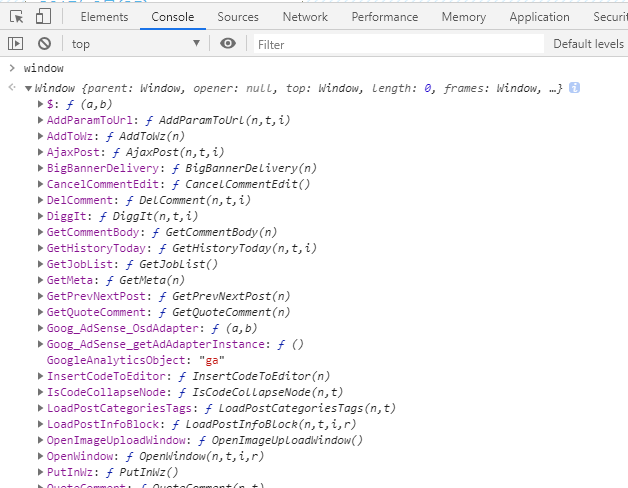Expand the GetCommentBody function
The image size is (628, 488).
point(40,232)
